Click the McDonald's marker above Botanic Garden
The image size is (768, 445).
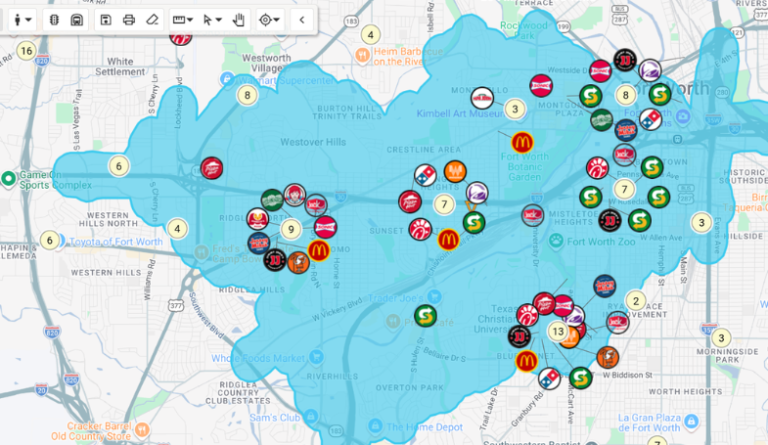click(522, 143)
